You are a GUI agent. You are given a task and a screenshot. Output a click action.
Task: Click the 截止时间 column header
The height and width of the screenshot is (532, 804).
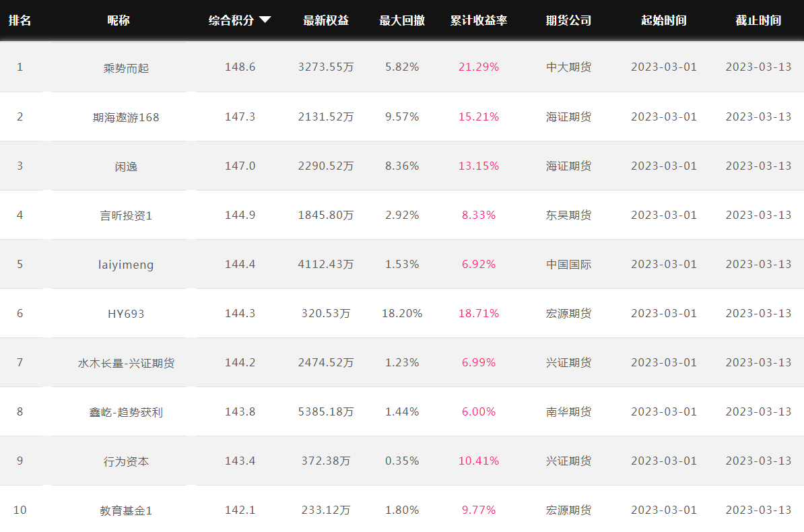tap(758, 20)
